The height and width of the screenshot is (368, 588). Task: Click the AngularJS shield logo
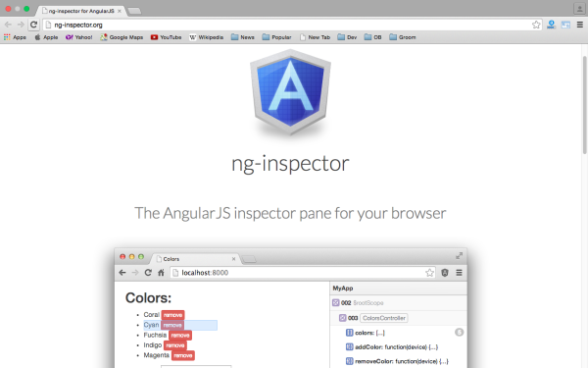tap(290, 92)
